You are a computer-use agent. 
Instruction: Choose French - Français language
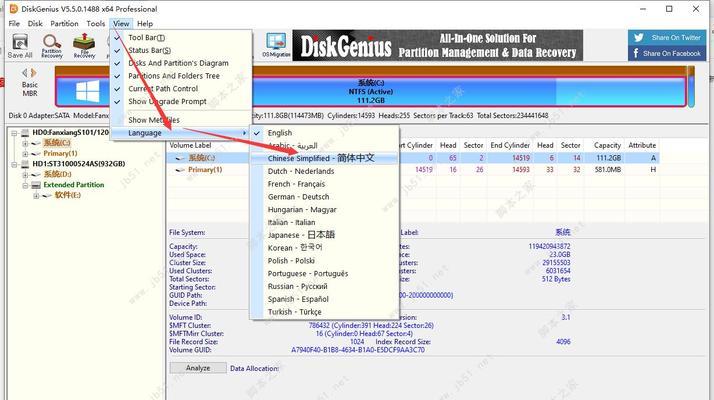click(x=324, y=184)
